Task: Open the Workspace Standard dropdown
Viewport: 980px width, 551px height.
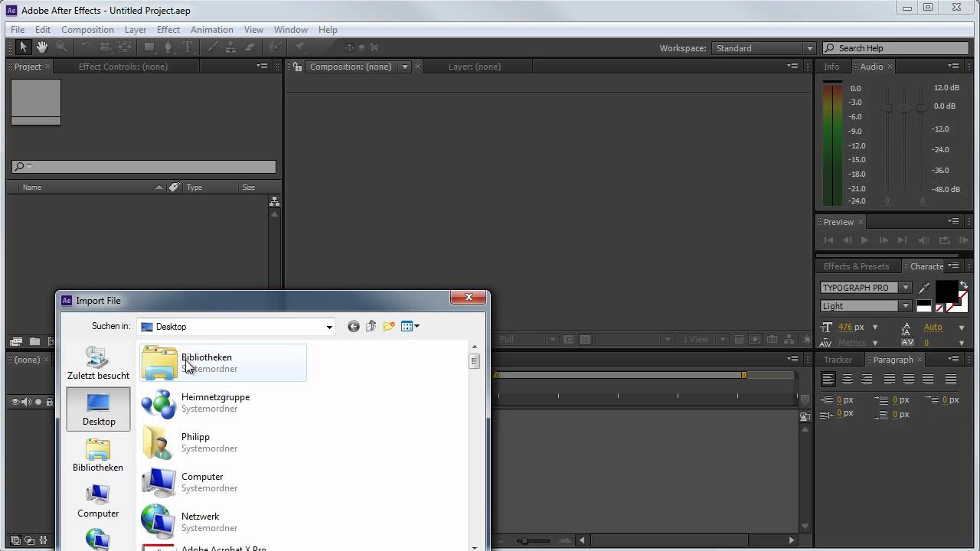Action: [764, 48]
